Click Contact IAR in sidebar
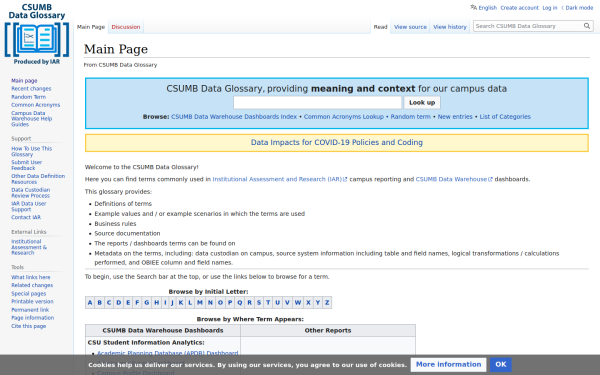The image size is (600, 375). 26,217
